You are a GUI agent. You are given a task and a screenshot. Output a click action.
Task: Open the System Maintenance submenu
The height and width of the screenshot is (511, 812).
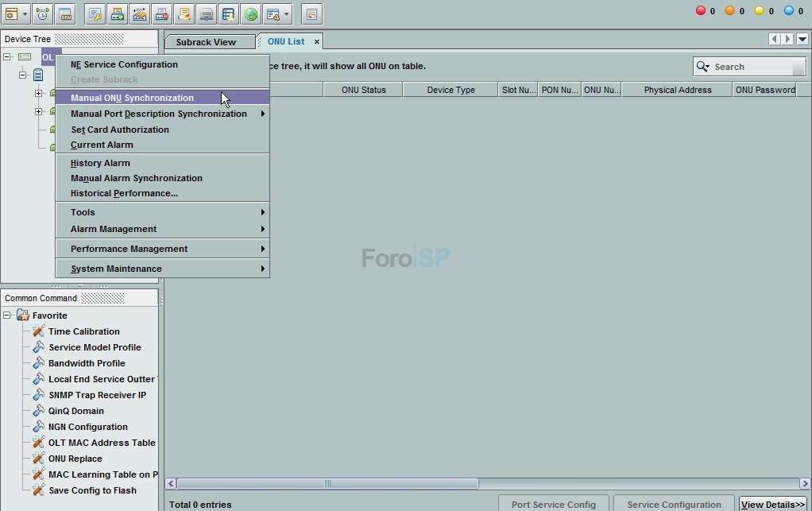point(116,269)
